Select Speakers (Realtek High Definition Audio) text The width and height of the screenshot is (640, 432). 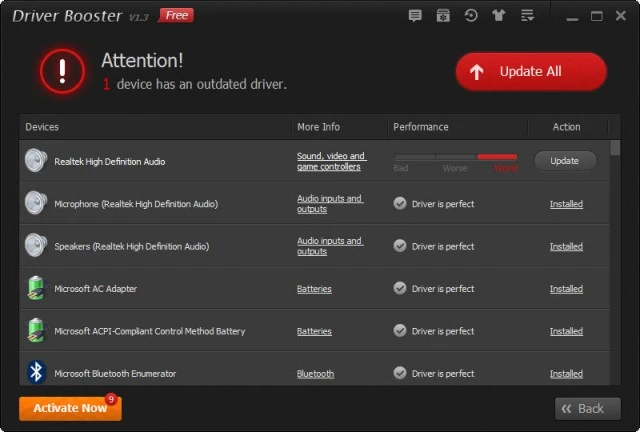(x=132, y=247)
